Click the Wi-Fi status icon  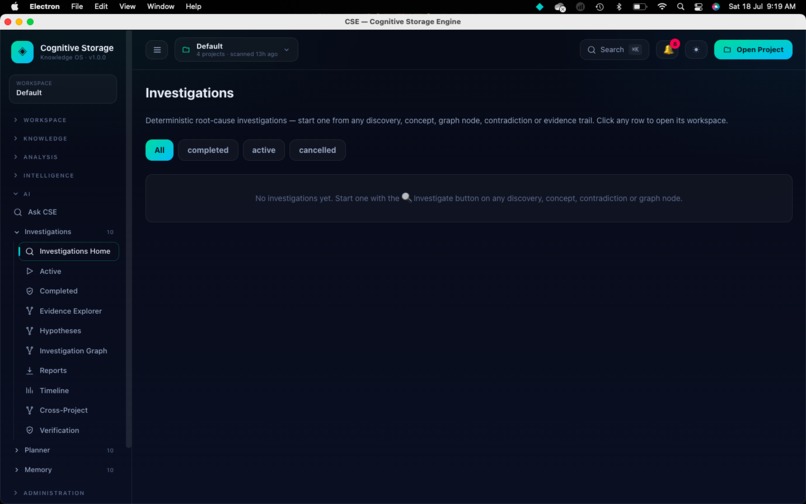662,7
